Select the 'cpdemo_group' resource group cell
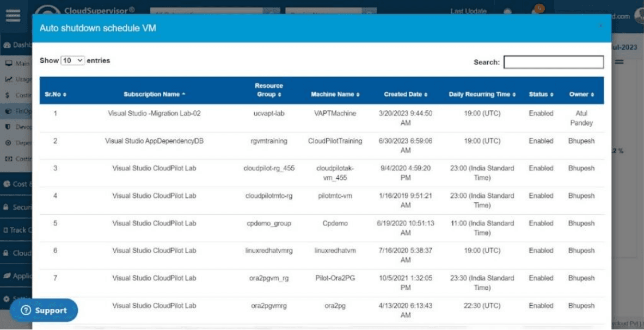 [x=268, y=223]
